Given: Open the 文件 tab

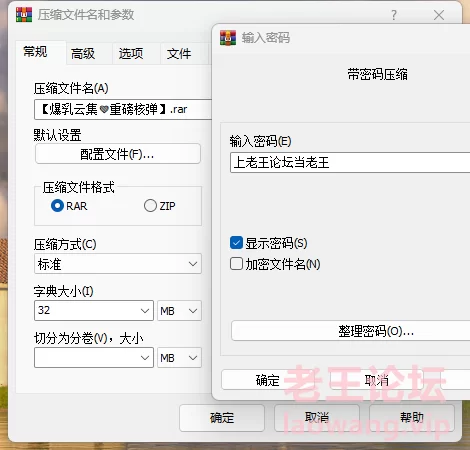Looking at the screenshot, I should click(179, 53).
